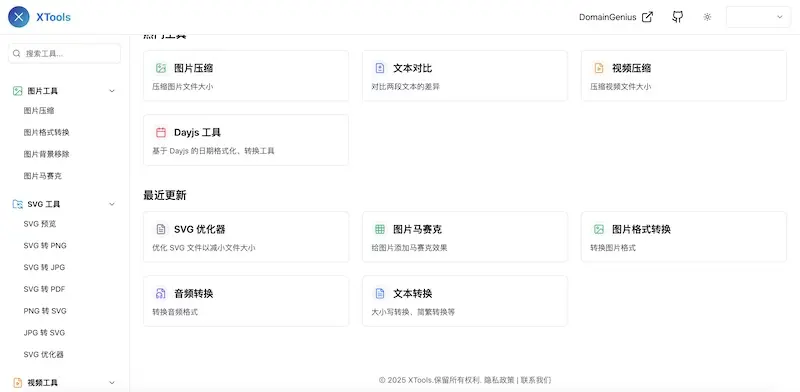Select SVG 优化器 in the sidebar

(43, 354)
